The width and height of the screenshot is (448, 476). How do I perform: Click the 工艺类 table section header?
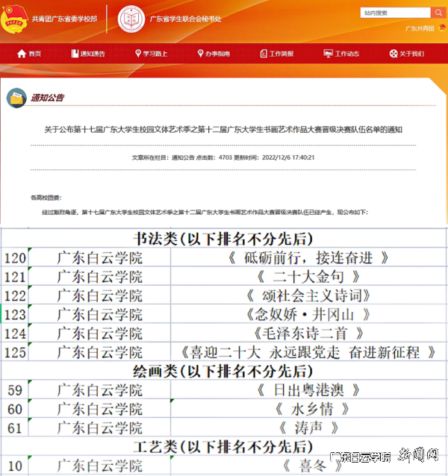click(223, 447)
